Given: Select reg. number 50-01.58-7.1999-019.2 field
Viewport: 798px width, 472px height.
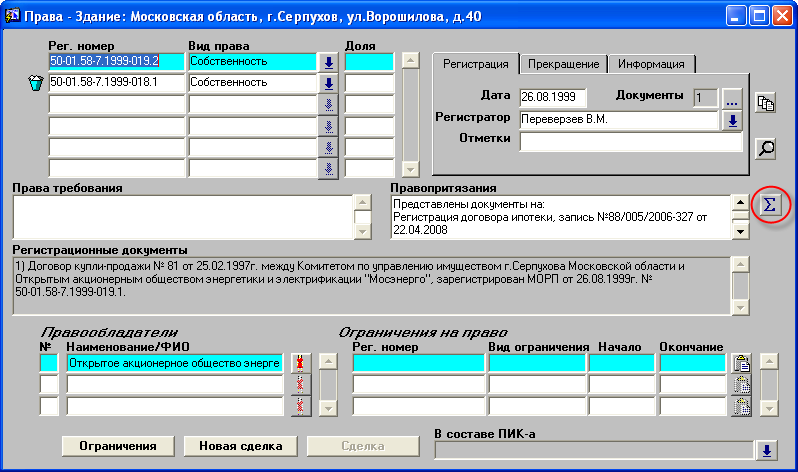Looking at the screenshot, I should [x=117, y=62].
